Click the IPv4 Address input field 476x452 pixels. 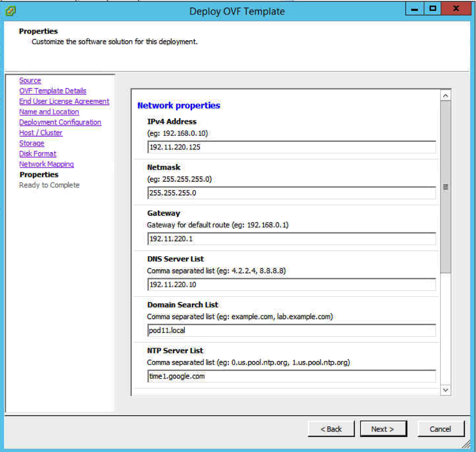(292, 147)
